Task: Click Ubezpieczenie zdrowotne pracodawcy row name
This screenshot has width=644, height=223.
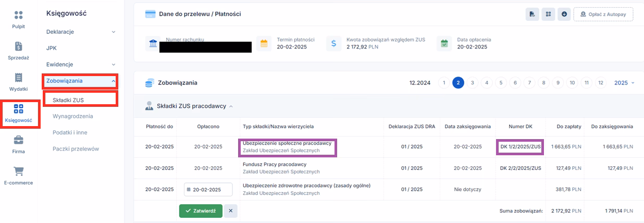Action: (306, 186)
